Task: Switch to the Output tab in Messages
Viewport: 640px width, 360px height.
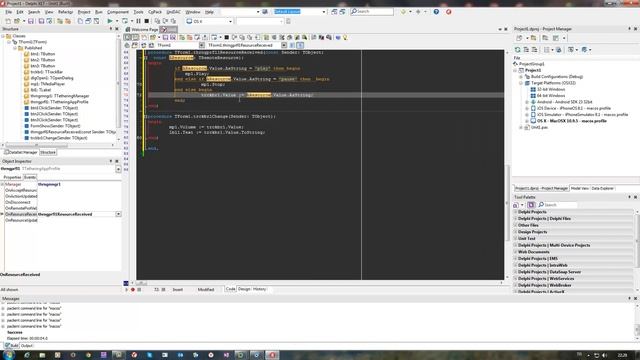Action: 27,346
